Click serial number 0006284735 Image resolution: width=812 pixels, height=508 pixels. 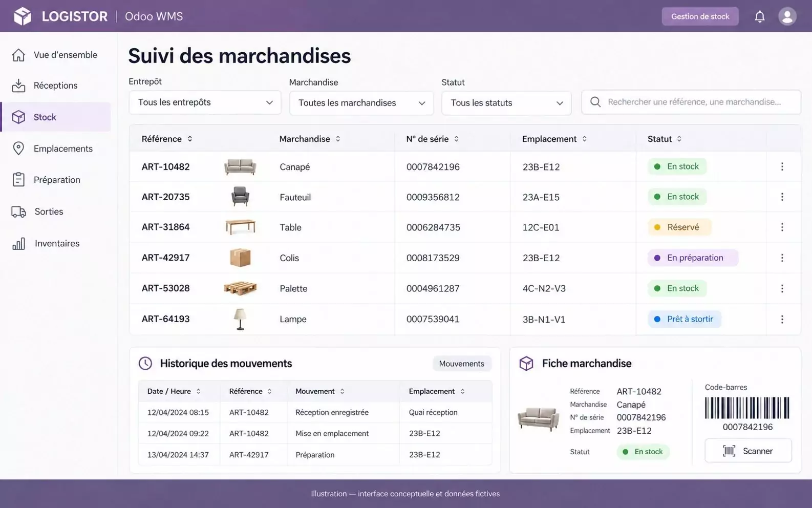coord(433,227)
